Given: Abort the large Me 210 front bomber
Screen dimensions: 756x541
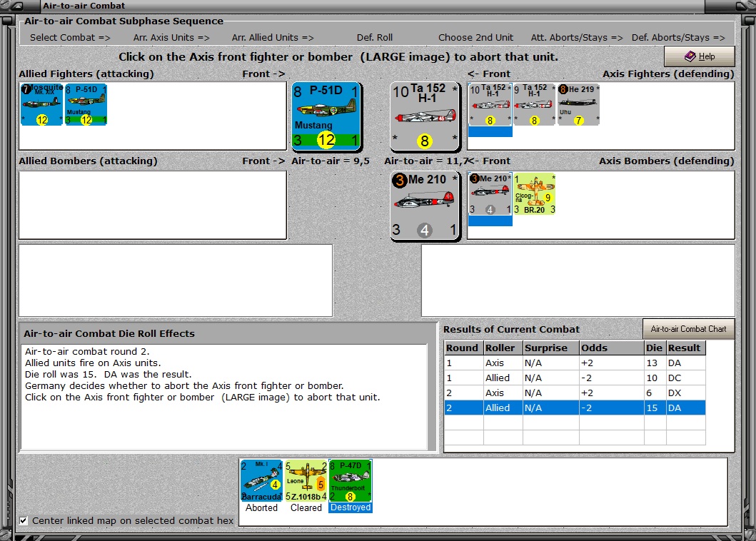Looking at the screenshot, I should pos(425,206).
